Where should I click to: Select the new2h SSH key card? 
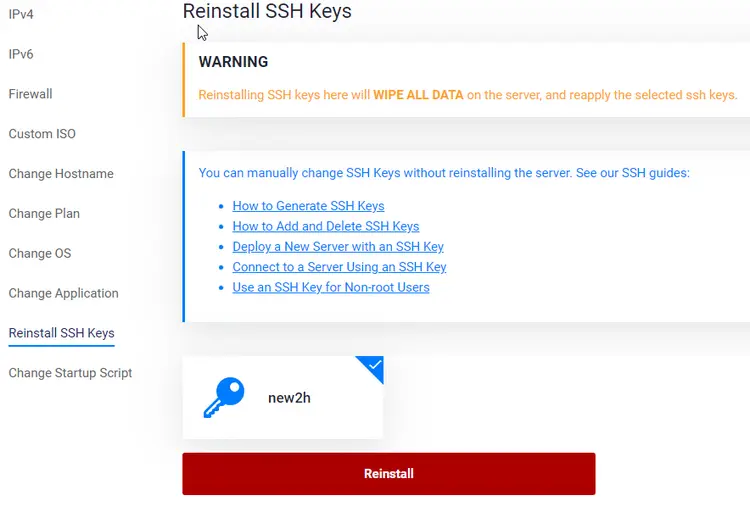coord(283,397)
